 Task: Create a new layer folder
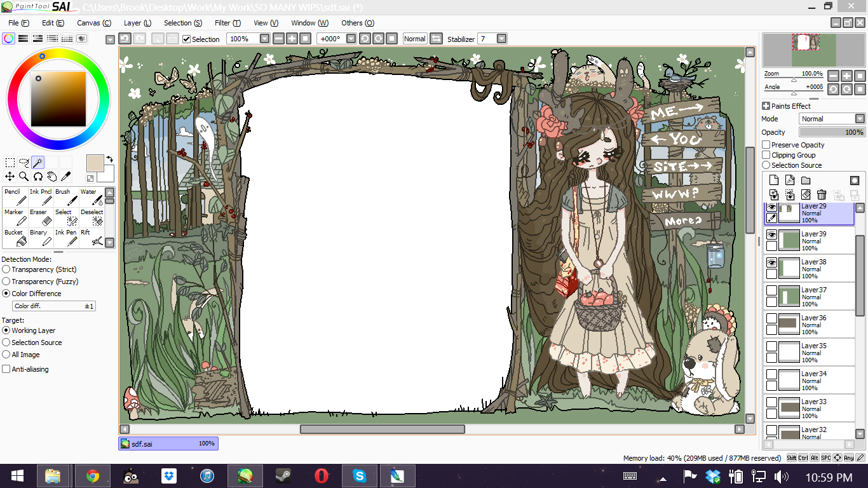806,180
